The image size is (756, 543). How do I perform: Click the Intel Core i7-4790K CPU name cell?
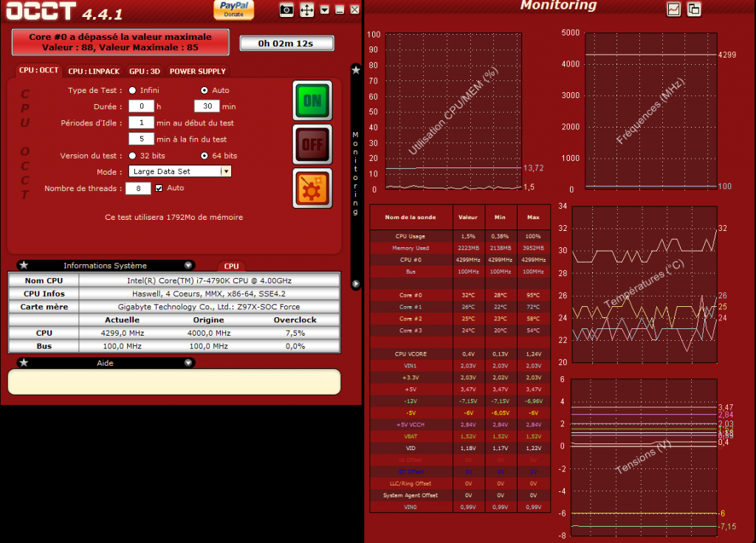click(x=209, y=280)
